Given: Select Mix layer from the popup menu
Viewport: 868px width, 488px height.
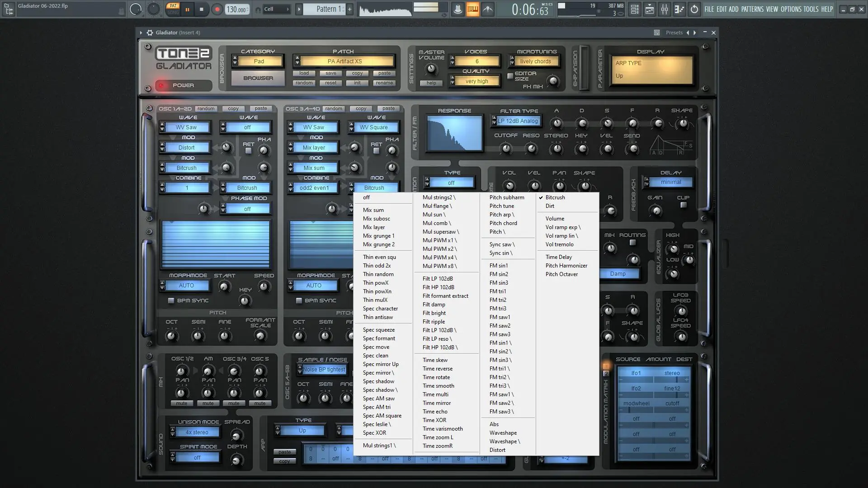Looking at the screenshot, I should point(373,227).
